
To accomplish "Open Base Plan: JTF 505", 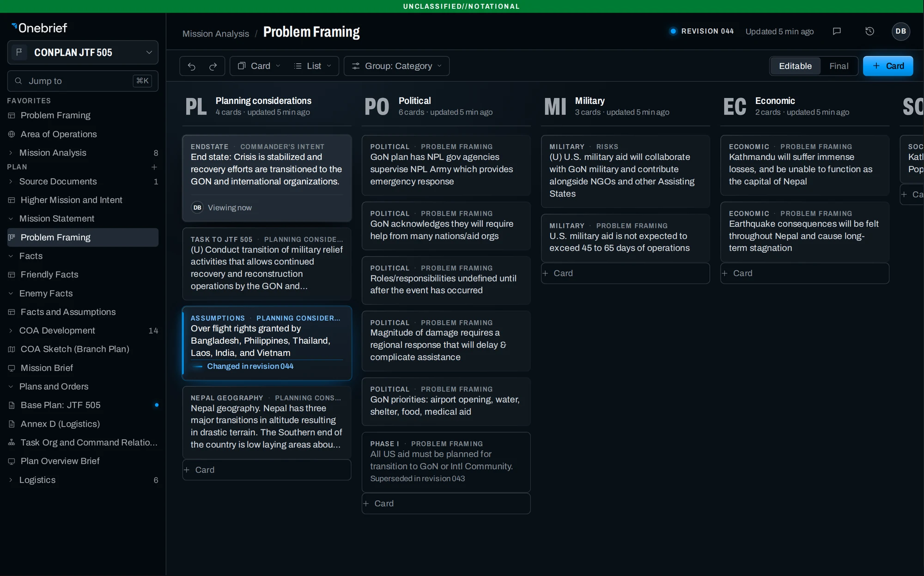I will pyautogui.click(x=83, y=405).
